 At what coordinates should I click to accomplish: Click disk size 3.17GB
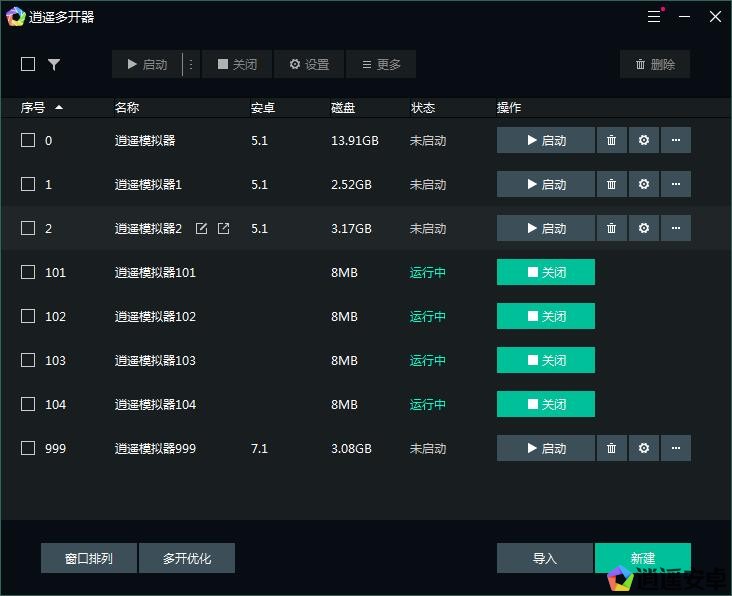352,229
